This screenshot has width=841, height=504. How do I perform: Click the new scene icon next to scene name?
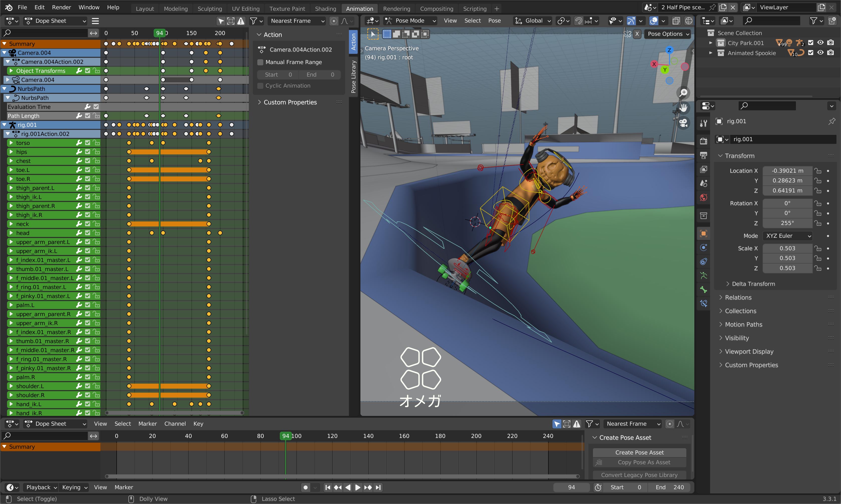(x=723, y=7)
